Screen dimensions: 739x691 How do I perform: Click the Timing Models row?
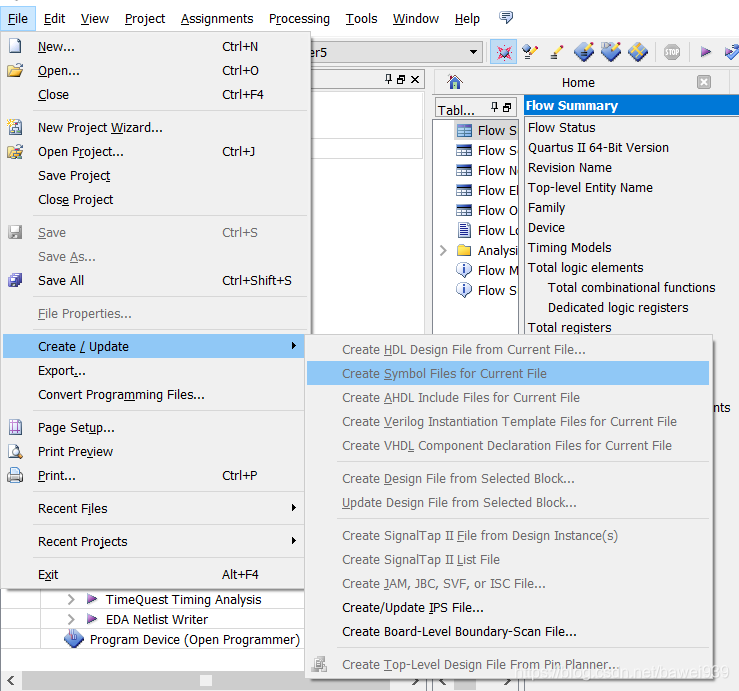[x=632, y=247]
